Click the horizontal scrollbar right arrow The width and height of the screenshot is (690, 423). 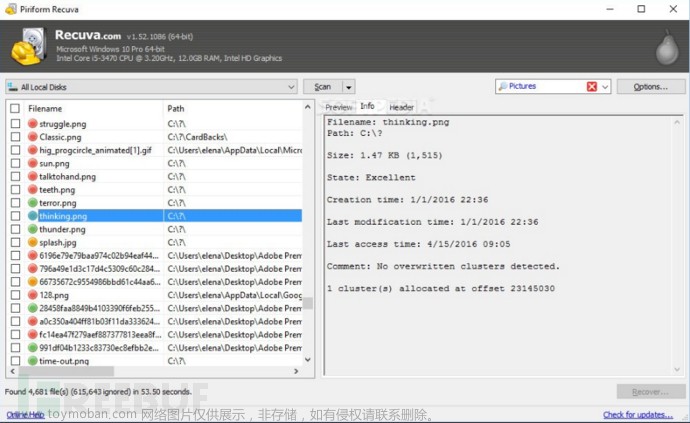point(296,371)
